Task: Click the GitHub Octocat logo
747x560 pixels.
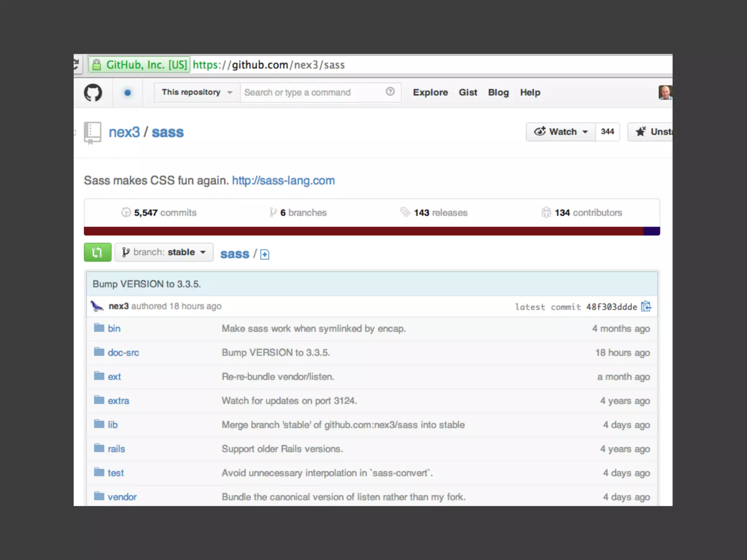Action: point(93,93)
